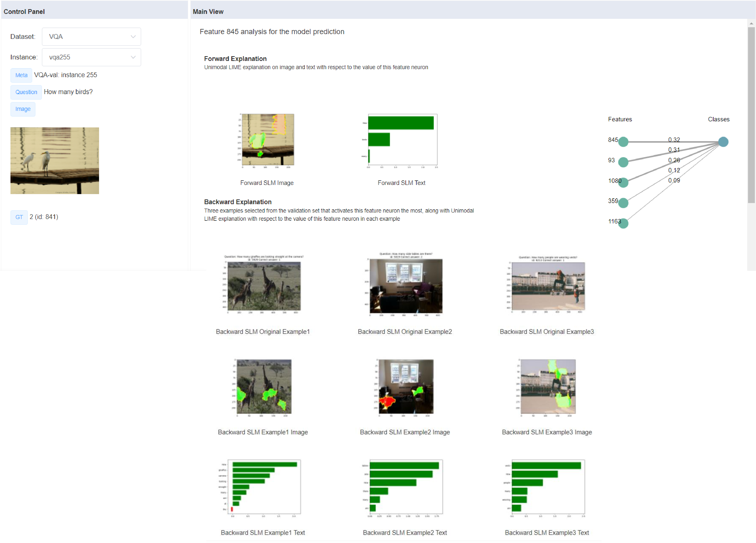
Task: Click the Main View scrollbar thumb
Action: [751, 115]
